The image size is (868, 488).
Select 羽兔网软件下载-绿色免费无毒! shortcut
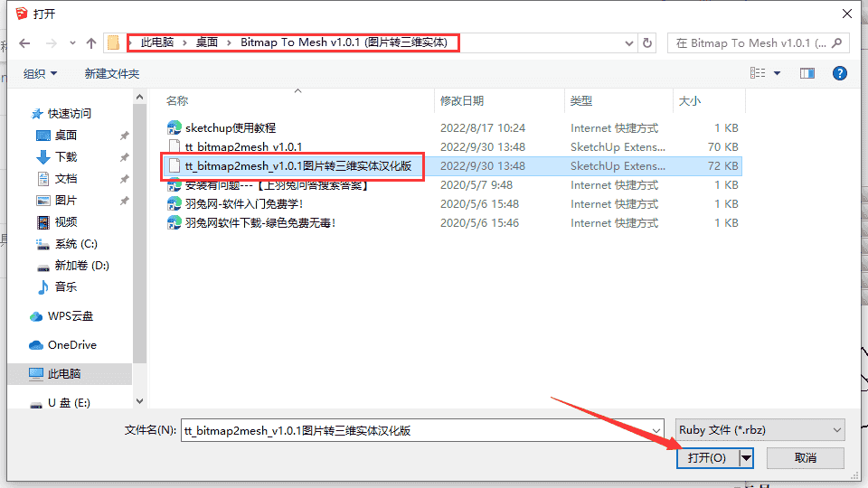coord(260,223)
